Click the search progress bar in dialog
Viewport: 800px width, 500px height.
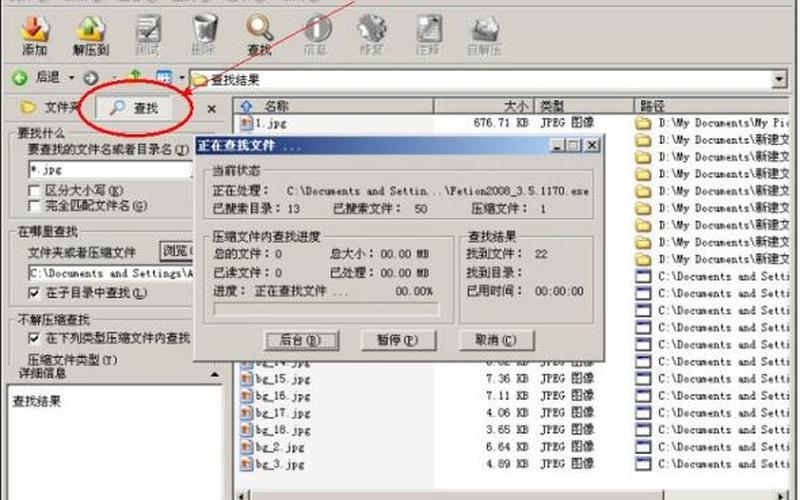point(327,309)
